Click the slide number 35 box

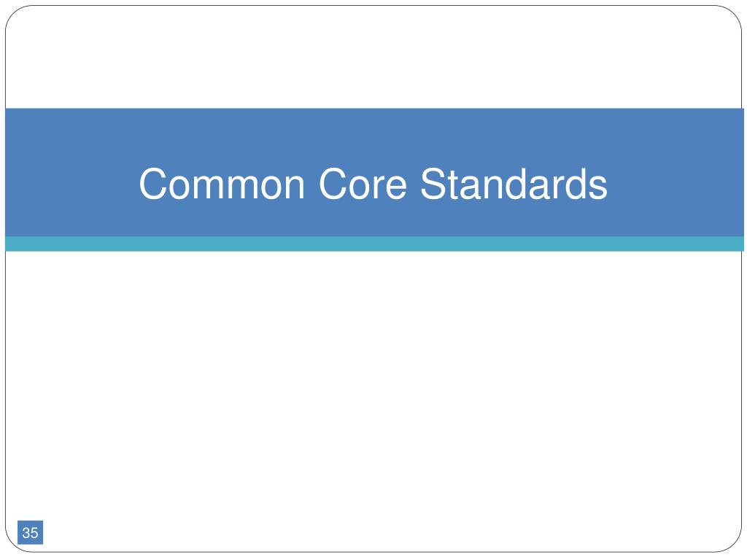(x=30, y=532)
